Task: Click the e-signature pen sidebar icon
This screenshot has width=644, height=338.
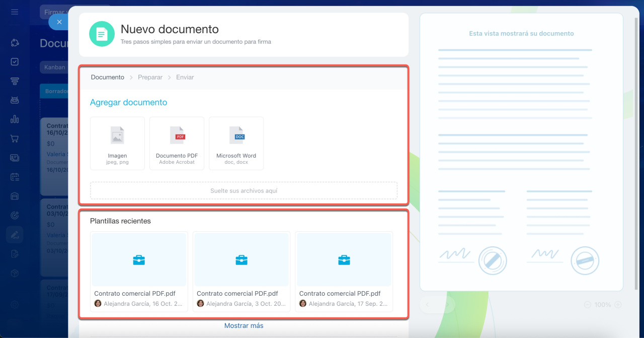Action: [15, 235]
